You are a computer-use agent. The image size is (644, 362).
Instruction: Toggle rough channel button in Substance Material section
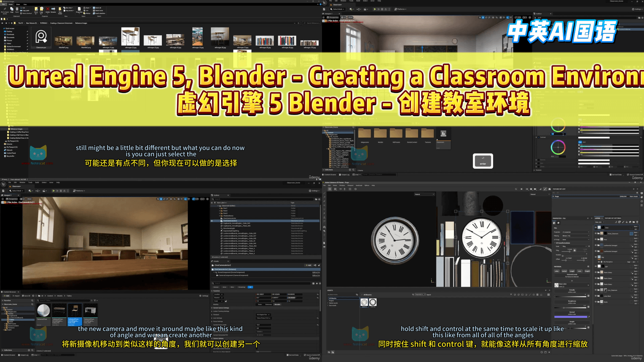pos(572,271)
